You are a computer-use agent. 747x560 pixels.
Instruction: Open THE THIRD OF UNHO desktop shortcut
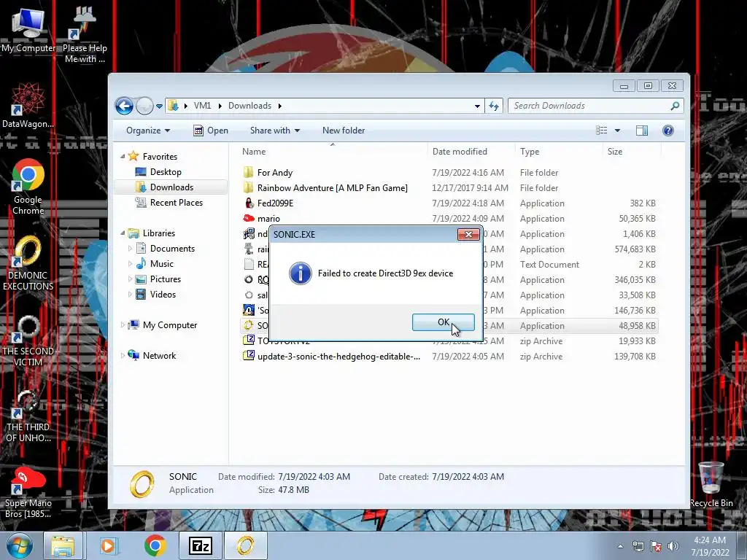click(x=28, y=416)
